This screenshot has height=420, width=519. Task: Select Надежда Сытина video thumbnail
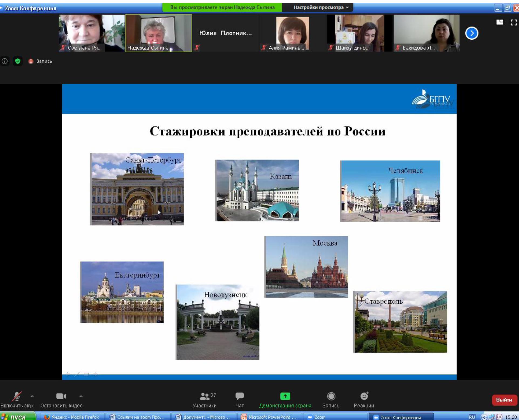(159, 33)
